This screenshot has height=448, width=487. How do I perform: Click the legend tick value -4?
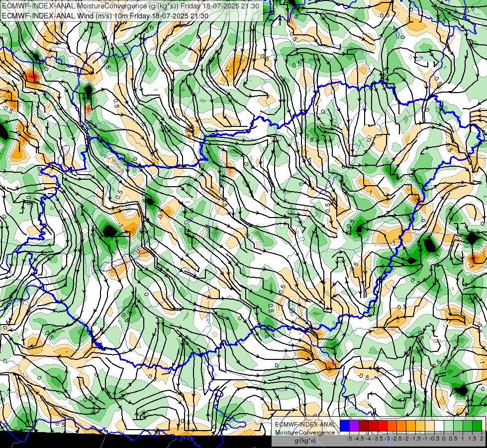(368, 439)
